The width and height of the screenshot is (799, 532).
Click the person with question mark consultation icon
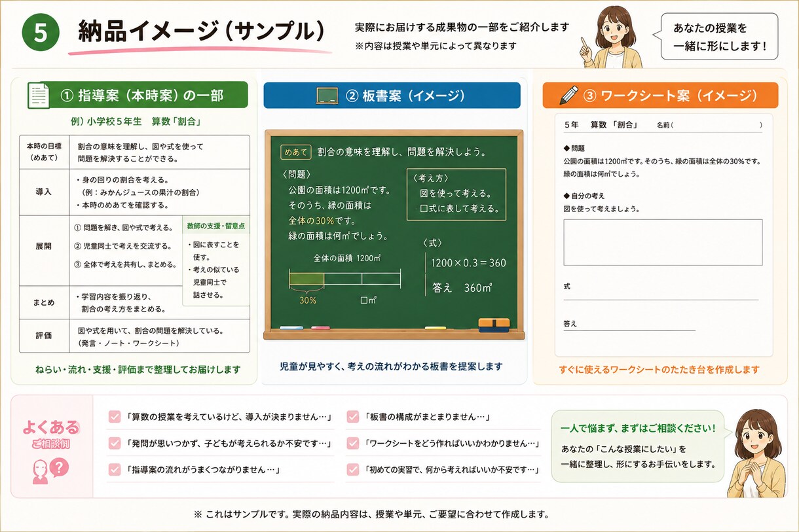tap(50, 469)
